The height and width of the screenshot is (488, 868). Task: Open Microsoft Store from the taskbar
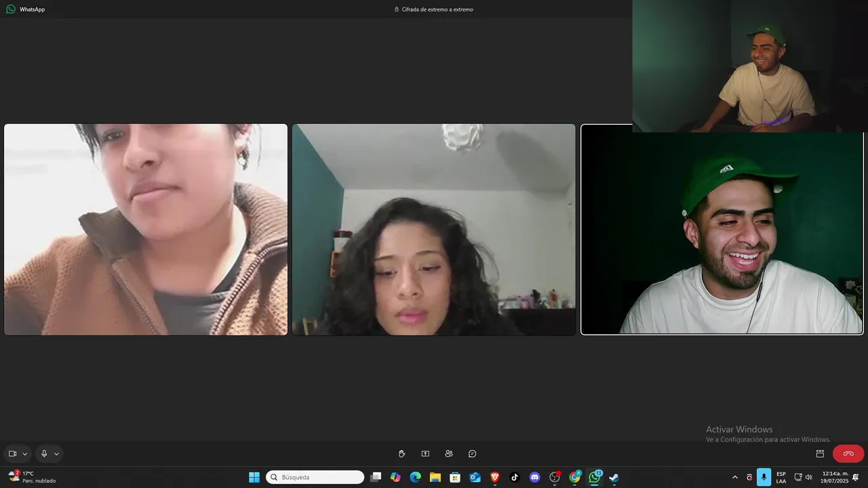(455, 477)
